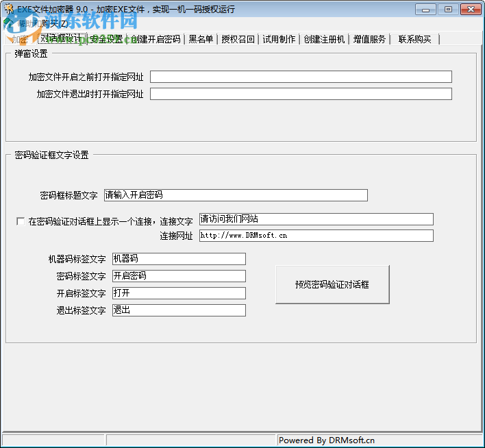Switch to the 加密 tab

tap(21, 39)
